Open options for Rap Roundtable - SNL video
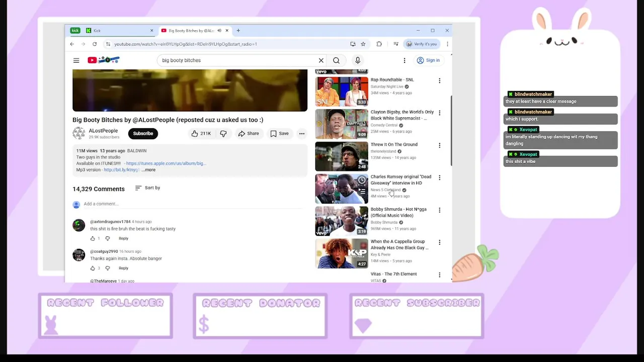The height and width of the screenshot is (362, 644). pos(439,80)
